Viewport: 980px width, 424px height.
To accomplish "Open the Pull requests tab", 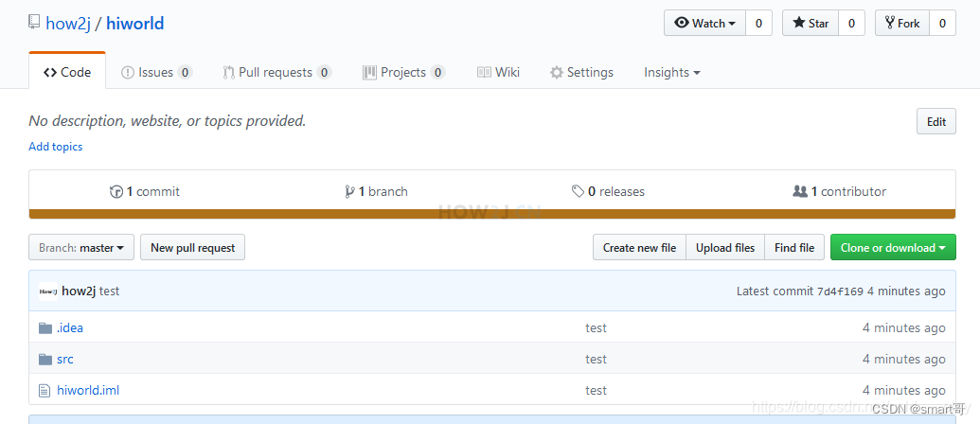I will (x=276, y=73).
